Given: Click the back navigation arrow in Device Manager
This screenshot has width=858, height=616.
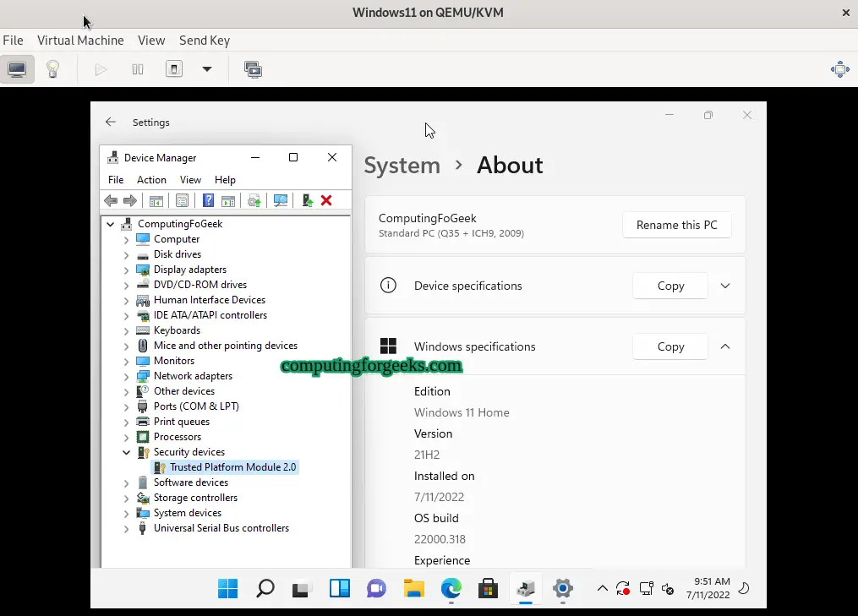Looking at the screenshot, I should coord(111,200).
